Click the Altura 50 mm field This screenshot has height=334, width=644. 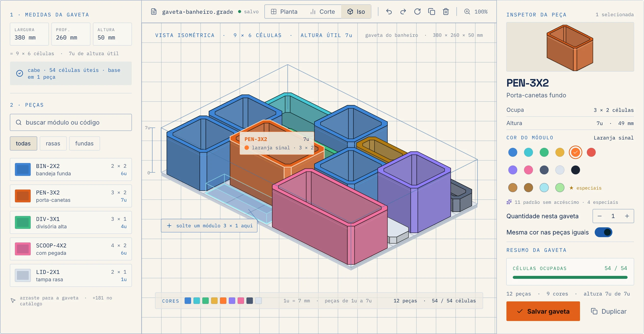tap(112, 34)
